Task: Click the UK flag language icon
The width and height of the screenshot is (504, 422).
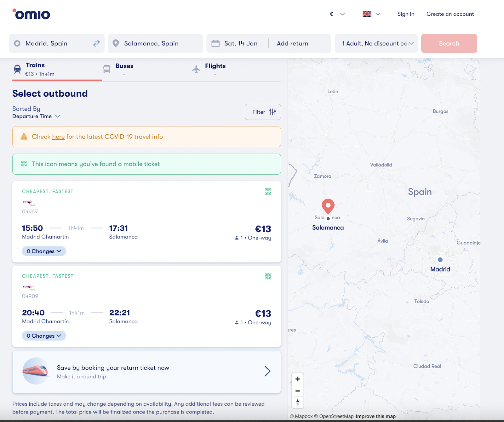Action: point(367,14)
